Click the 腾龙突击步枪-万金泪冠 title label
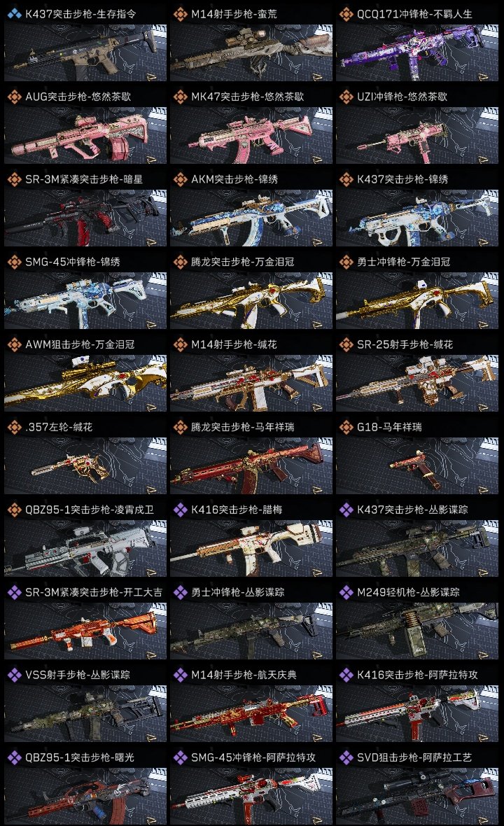 (242, 262)
